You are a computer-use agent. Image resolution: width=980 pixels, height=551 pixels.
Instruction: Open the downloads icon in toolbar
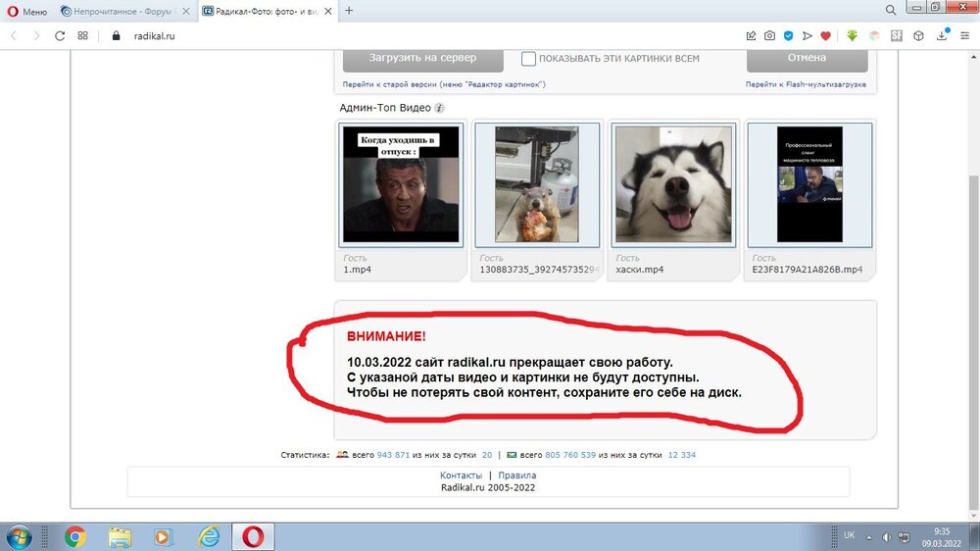[x=942, y=35]
